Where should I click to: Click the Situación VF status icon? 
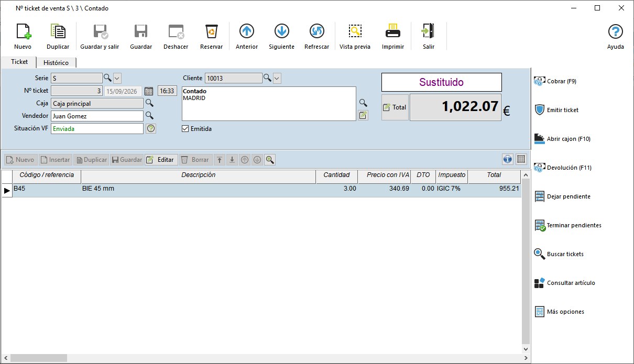[x=151, y=128]
